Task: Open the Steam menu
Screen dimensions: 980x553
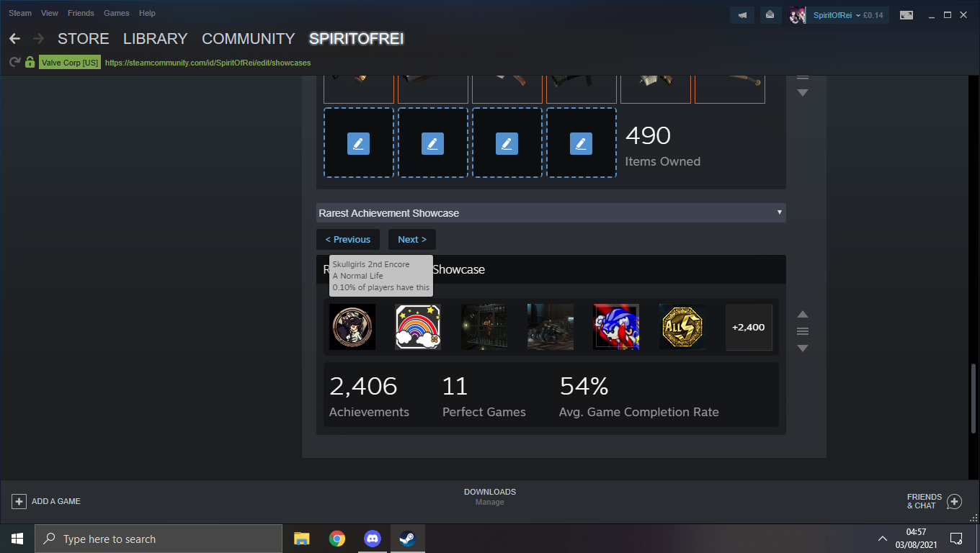Action: pyautogui.click(x=19, y=12)
